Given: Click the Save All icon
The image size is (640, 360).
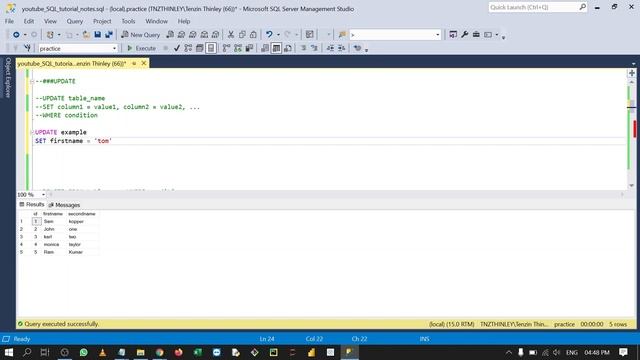Looking at the screenshot, I should (109, 35).
